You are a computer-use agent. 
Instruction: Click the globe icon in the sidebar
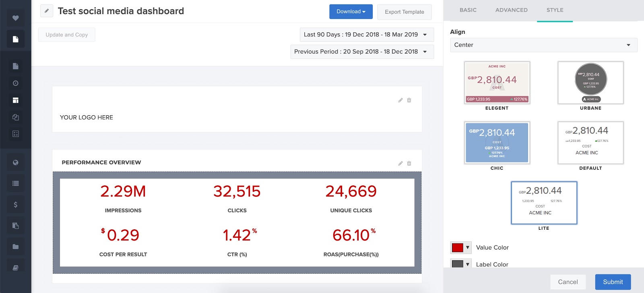[15, 162]
